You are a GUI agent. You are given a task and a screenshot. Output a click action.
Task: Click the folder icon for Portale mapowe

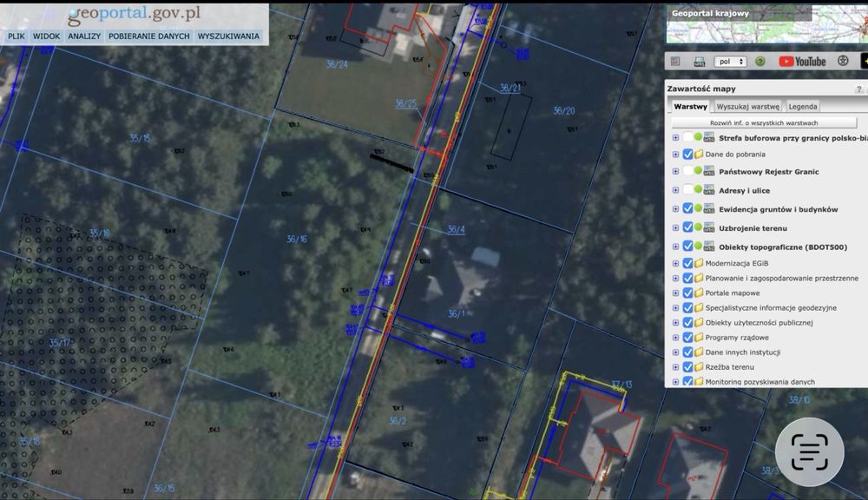[699, 293]
